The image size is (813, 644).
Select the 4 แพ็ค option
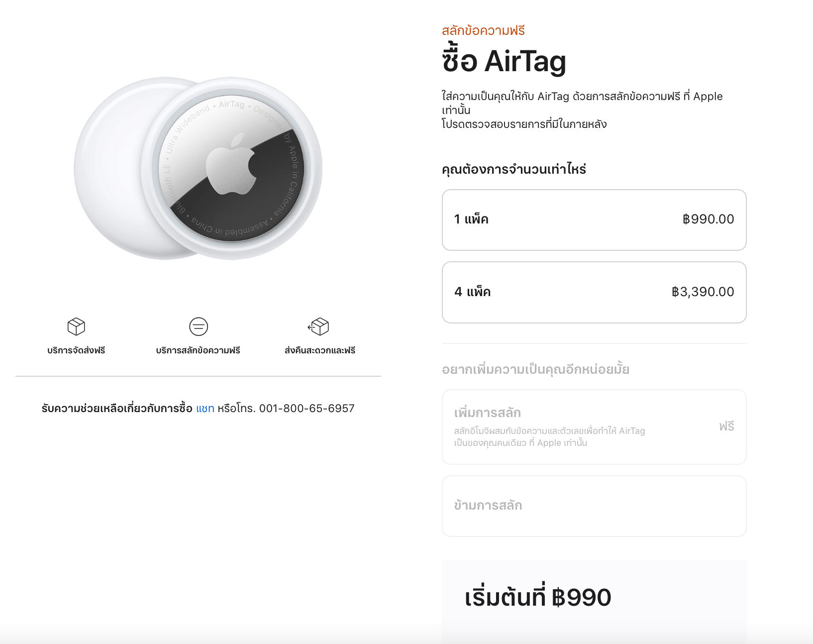point(594,292)
